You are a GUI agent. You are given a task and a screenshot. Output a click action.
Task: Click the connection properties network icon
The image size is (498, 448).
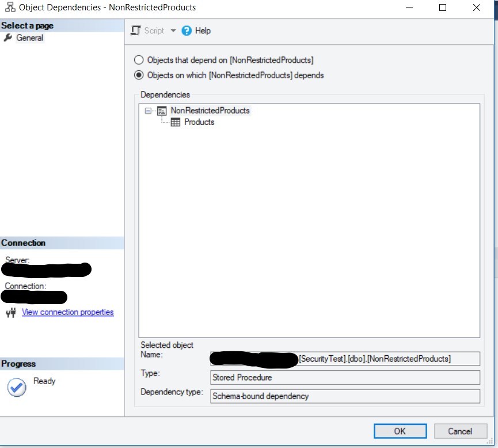tap(11, 313)
